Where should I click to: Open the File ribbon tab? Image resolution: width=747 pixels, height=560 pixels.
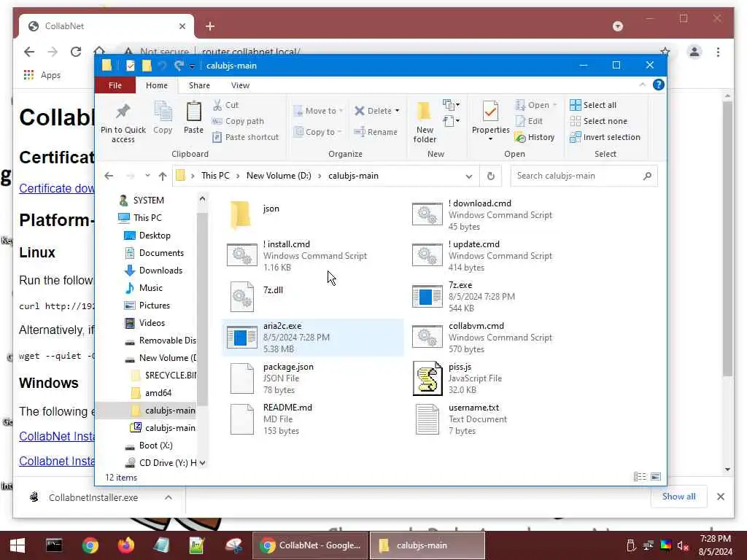pyautogui.click(x=115, y=85)
